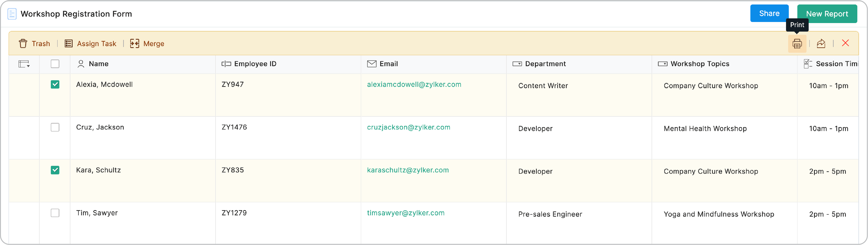Dismiss the selection toolbar with the red X
Viewport: 868px width, 245px height.
[x=846, y=43]
